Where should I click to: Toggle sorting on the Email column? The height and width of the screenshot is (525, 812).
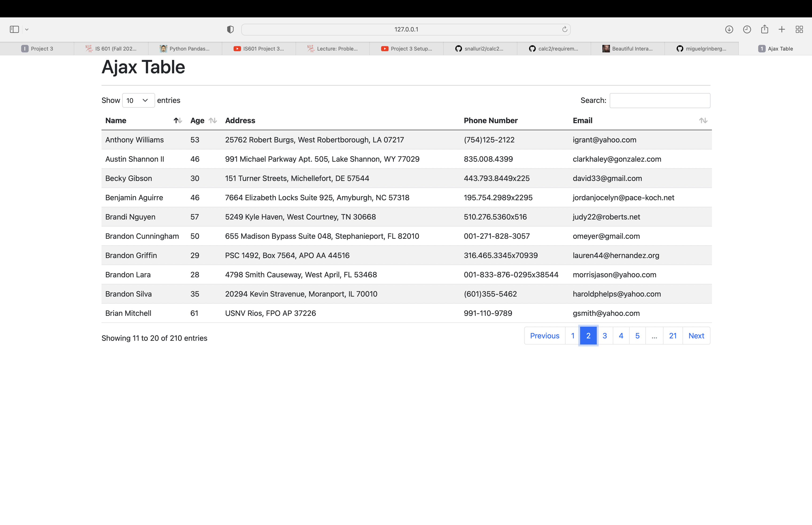click(703, 120)
